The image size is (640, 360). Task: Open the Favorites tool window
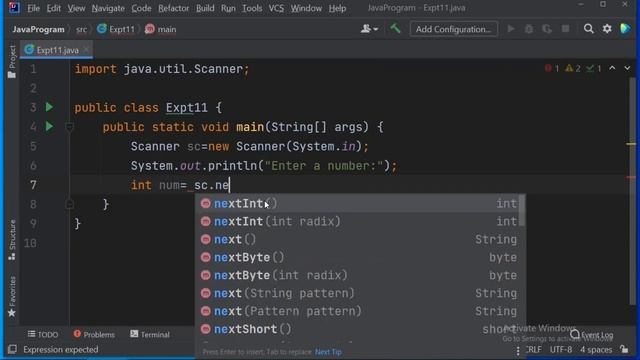[12, 296]
